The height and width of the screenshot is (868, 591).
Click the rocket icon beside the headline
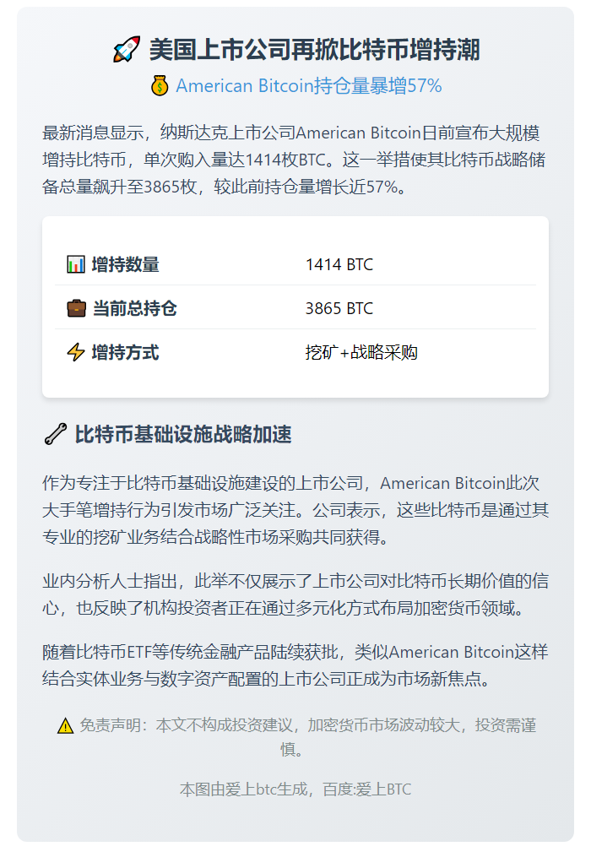tap(127, 50)
